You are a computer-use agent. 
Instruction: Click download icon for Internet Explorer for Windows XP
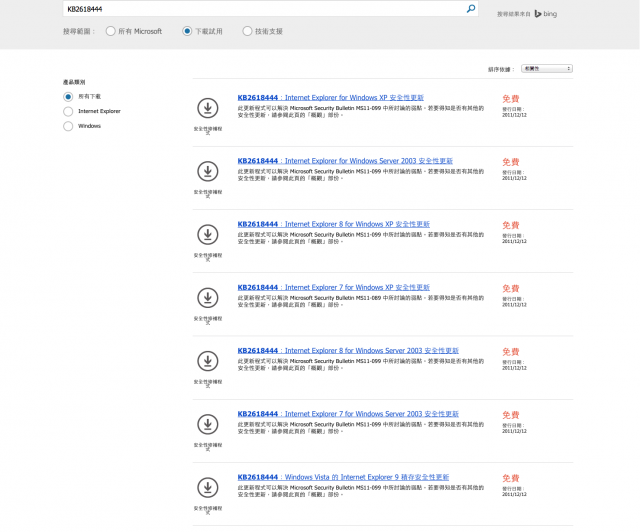[x=208, y=108]
